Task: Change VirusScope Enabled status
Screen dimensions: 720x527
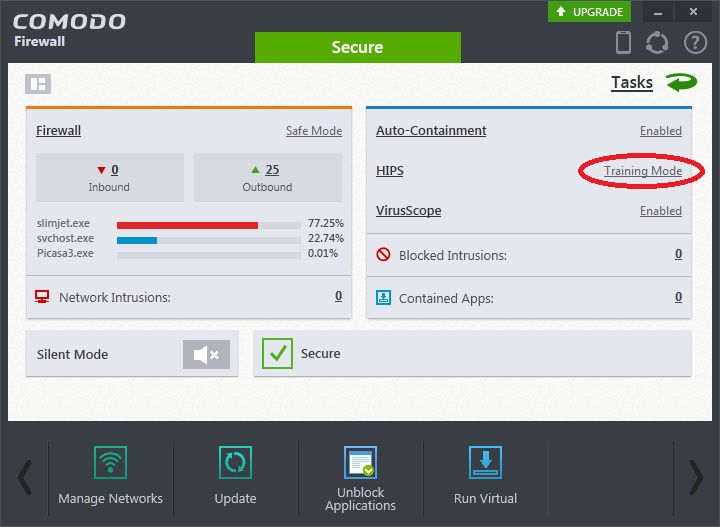Action: (661, 211)
